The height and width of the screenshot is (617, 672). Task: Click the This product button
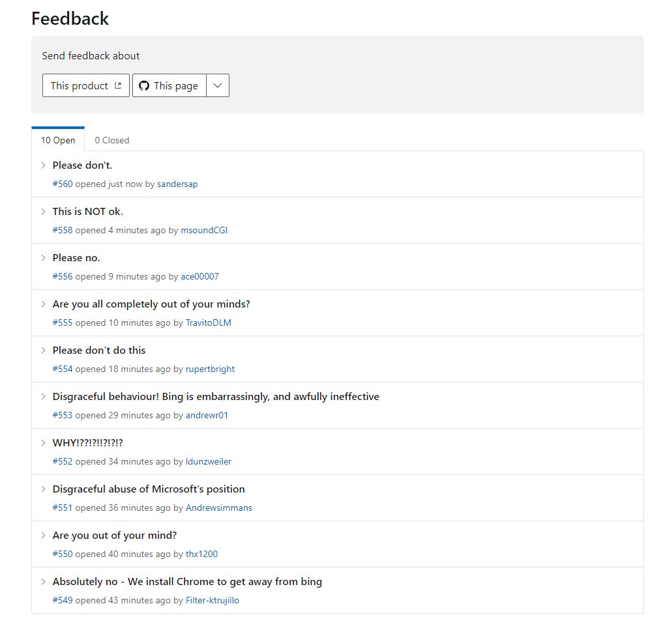pyautogui.click(x=86, y=85)
